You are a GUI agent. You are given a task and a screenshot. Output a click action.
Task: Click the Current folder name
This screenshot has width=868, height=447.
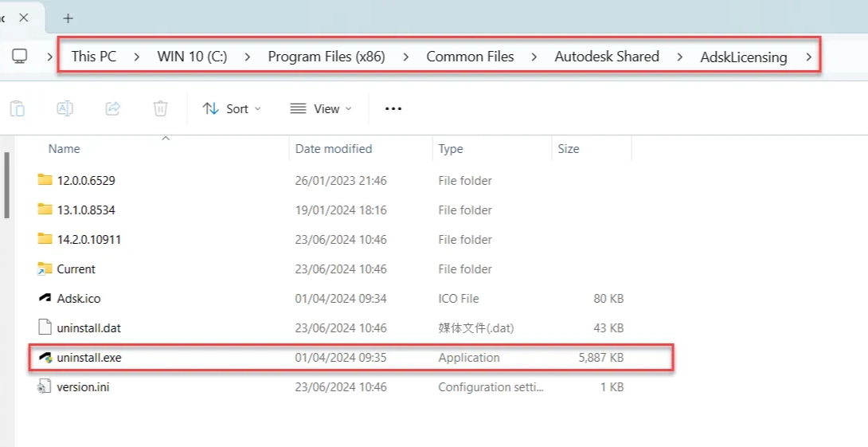pyautogui.click(x=76, y=269)
